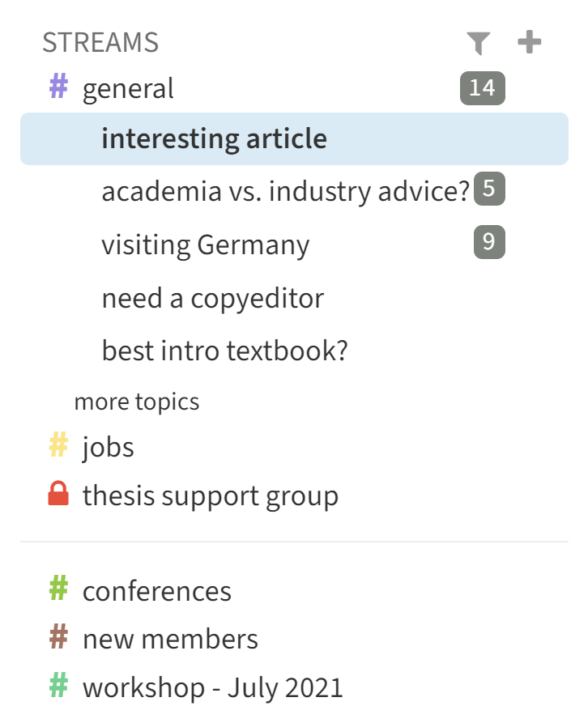Click the STREAMS section header
Image resolution: width=588 pixels, height=723 pixels.
pos(100,42)
